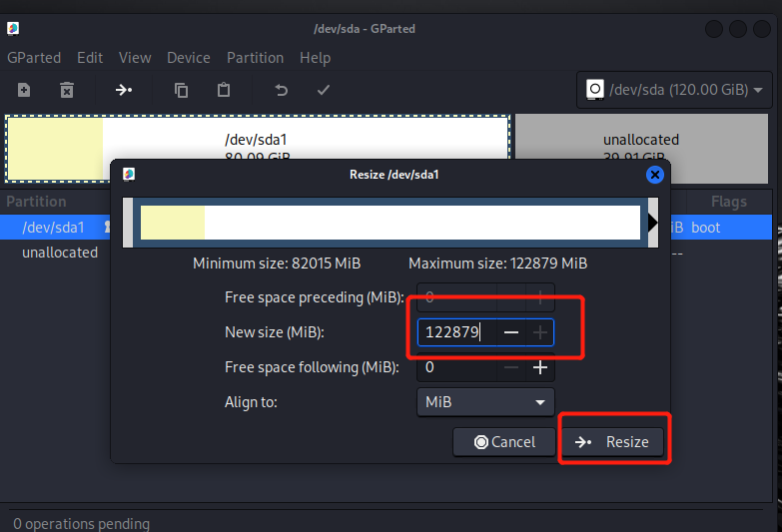
Task: Focus the Free space following field
Action: tap(457, 367)
